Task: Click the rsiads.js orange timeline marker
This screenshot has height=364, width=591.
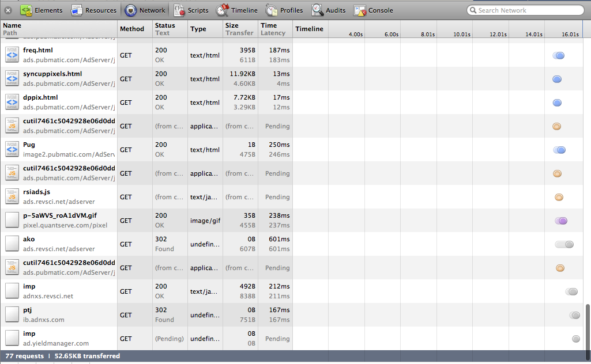Action: tap(559, 197)
